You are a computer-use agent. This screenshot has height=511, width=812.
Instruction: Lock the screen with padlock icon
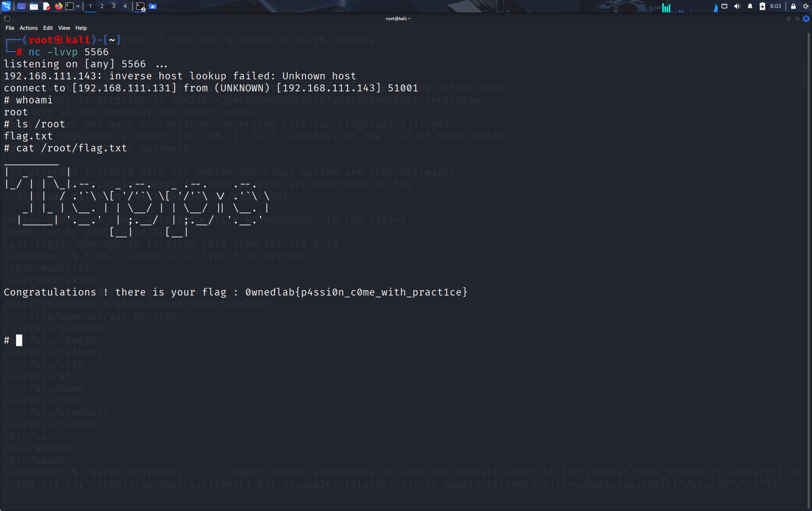point(793,6)
